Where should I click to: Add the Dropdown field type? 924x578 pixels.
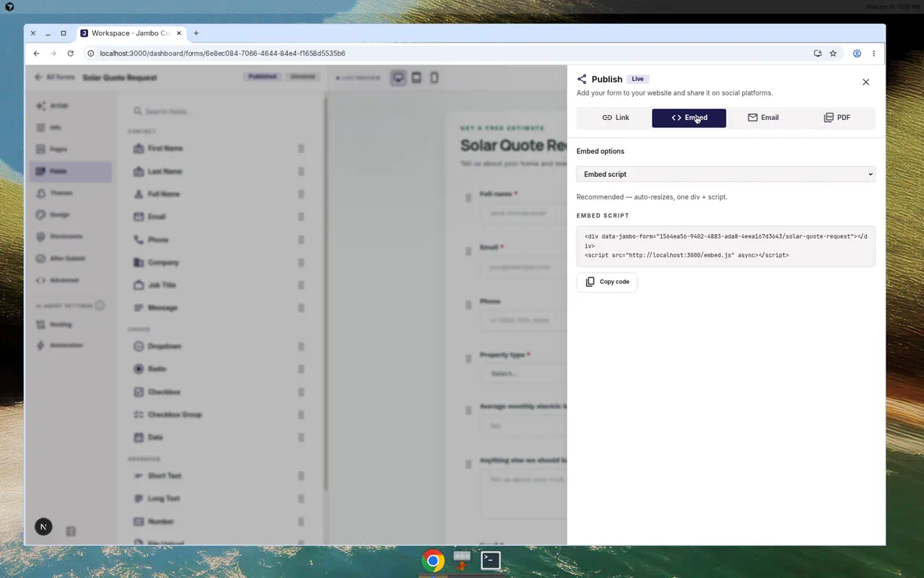(x=220, y=347)
